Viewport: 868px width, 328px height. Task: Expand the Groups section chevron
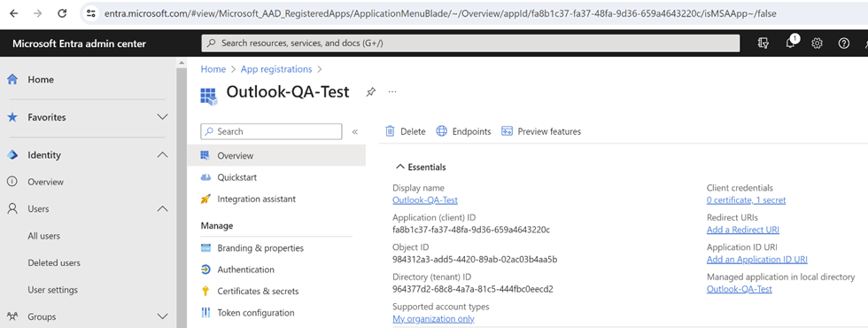(162, 317)
